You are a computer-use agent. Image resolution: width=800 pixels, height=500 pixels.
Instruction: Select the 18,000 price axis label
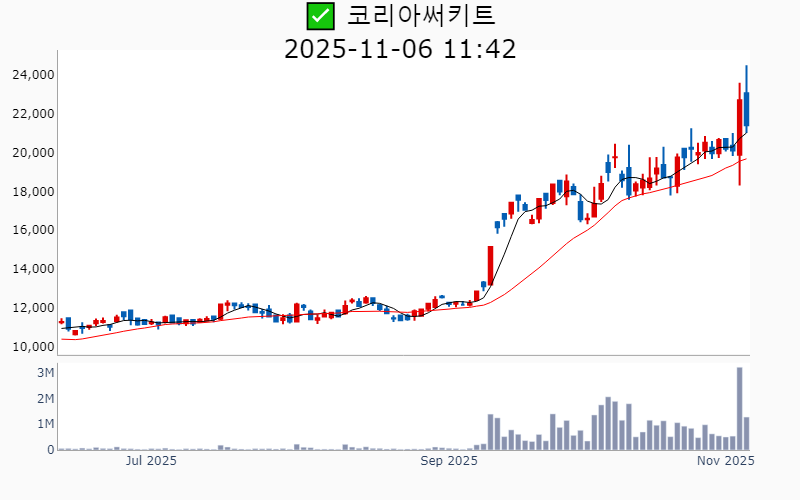33,192
